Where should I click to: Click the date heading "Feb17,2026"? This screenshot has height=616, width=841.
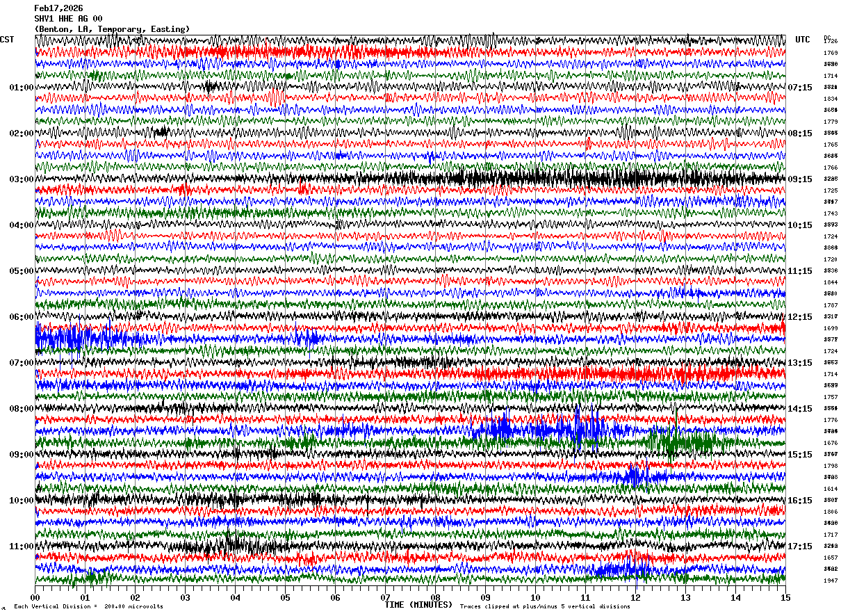point(58,8)
